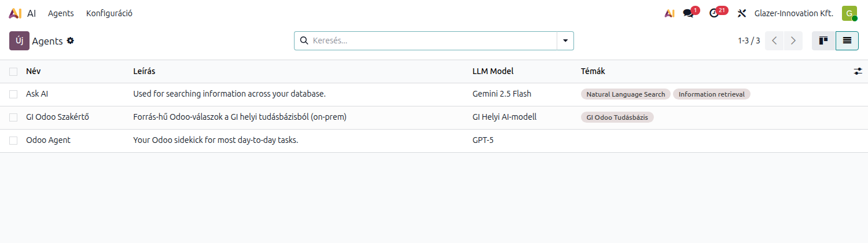868x243 pixels.
Task: Open the Agents menu
Action: click(x=61, y=13)
